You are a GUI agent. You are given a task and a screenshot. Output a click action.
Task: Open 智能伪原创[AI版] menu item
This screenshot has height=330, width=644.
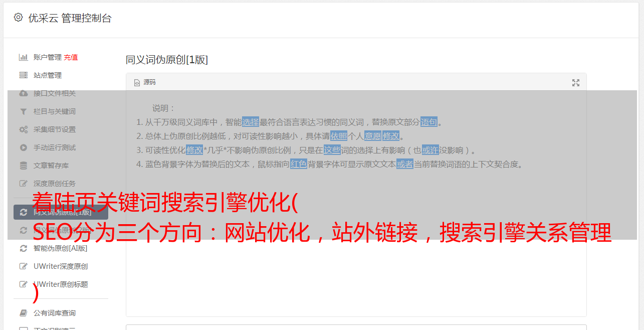pyautogui.click(x=61, y=248)
